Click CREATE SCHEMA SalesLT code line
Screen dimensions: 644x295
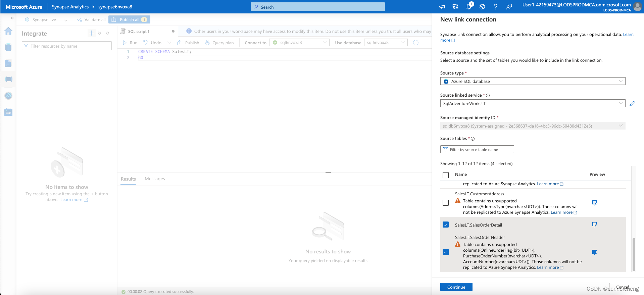(164, 52)
